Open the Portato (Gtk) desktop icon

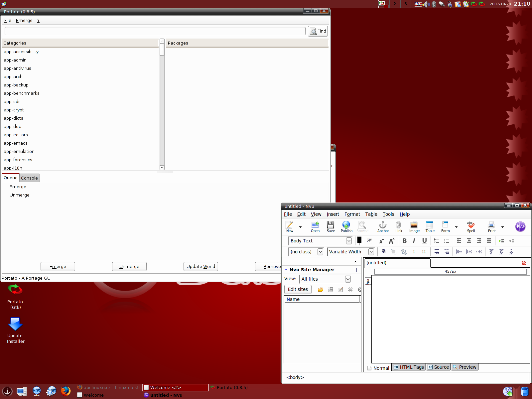pos(15,296)
